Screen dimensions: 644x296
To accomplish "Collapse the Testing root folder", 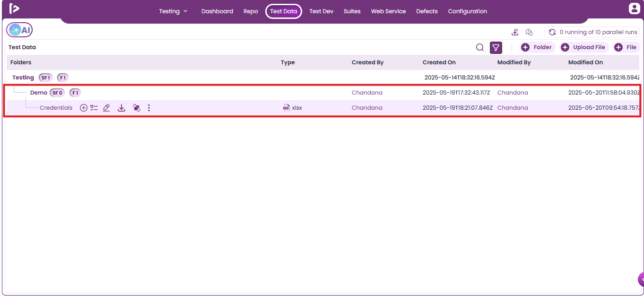I will pyautogui.click(x=23, y=78).
